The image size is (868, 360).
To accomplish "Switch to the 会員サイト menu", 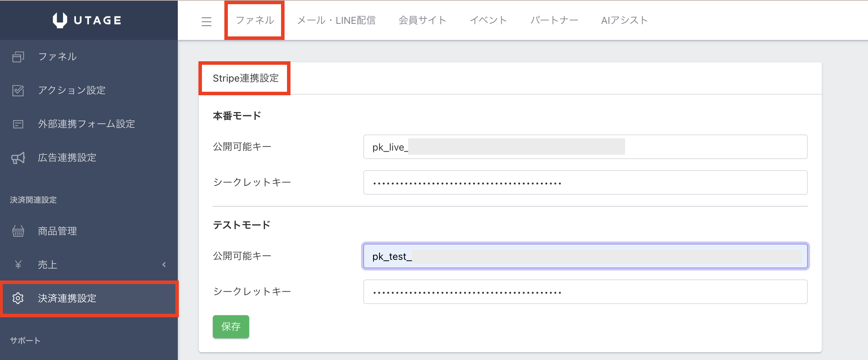I will pos(422,20).
